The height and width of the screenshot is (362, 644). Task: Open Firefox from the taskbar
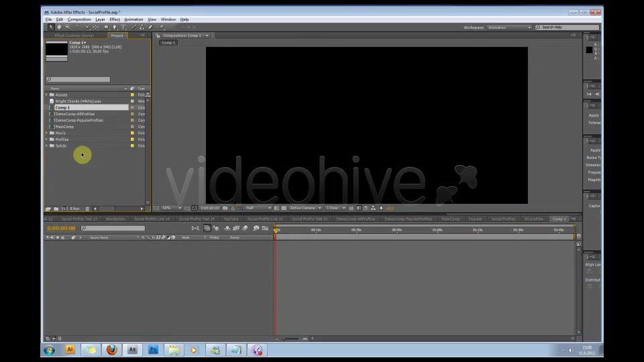(112, 350)
